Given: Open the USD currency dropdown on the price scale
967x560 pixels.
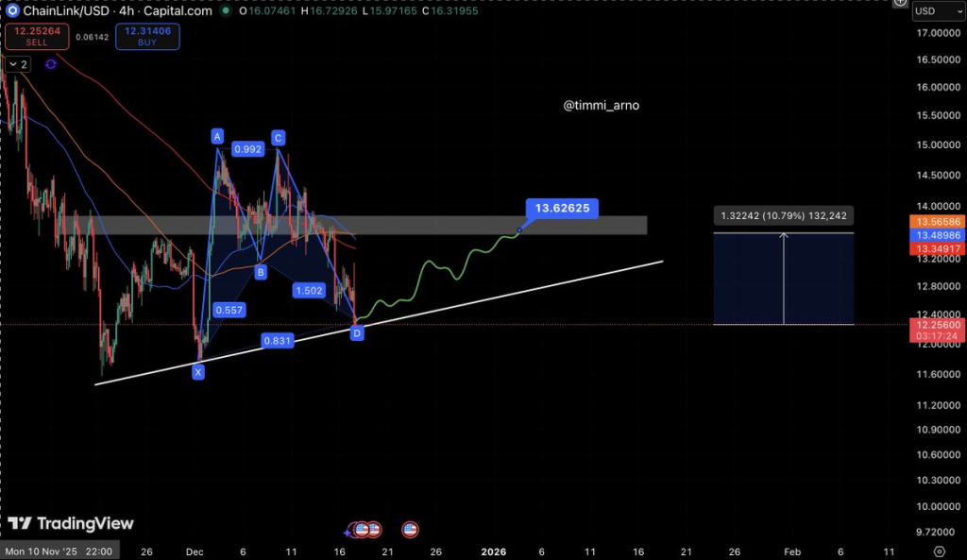Looking at the screenshot, I should (x=937, y=10).
